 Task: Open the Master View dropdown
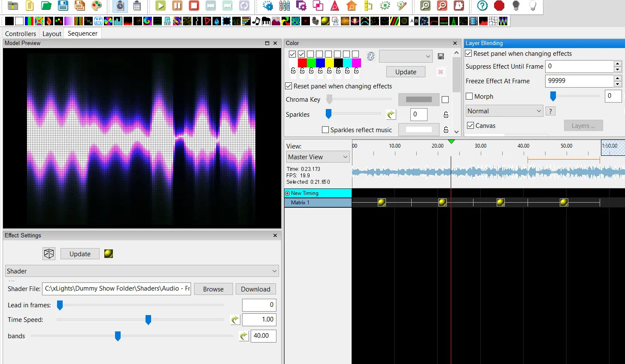point(318,157)
